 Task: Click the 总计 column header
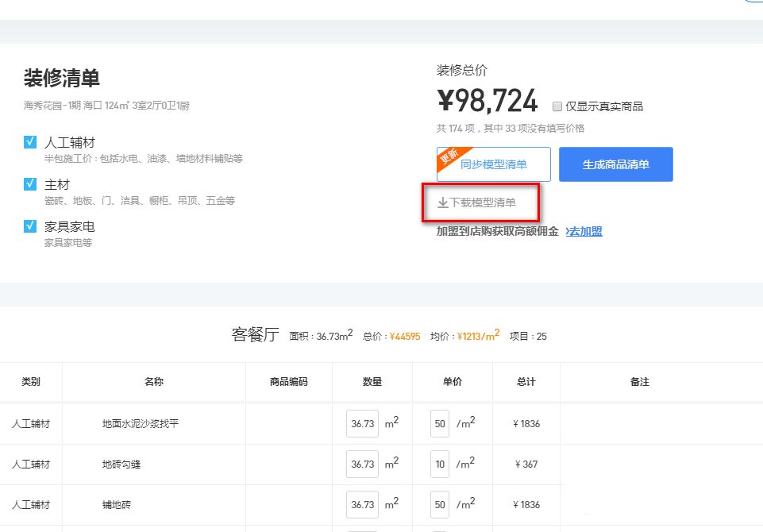click(x=526, y=382)
